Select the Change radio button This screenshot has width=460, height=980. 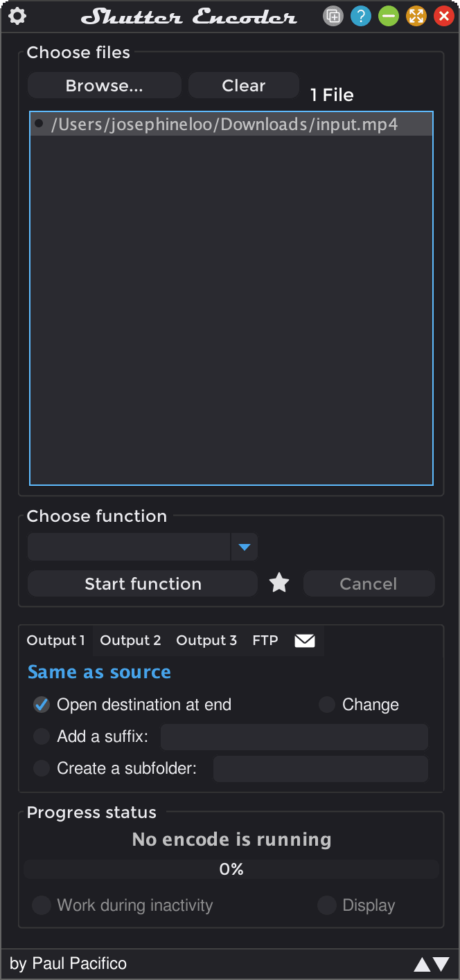[x=327, y=705]
